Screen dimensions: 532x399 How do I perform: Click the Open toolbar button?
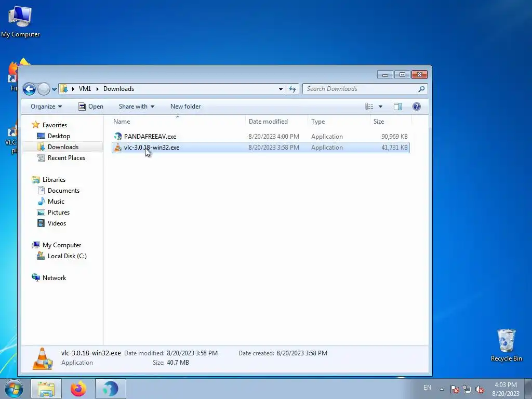91,107
